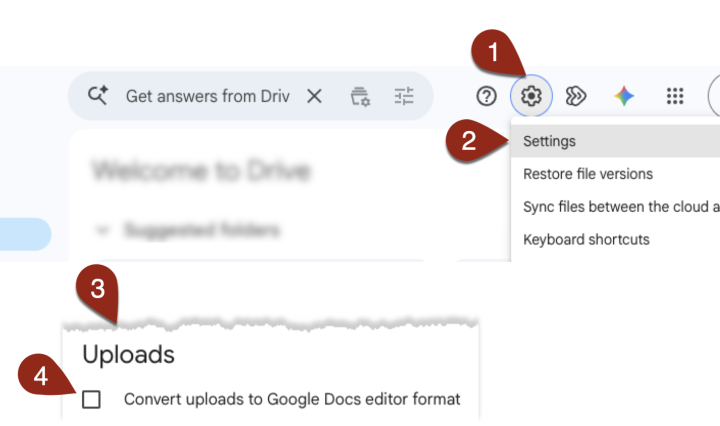Collapse the Suggested folders chevron

103,230
